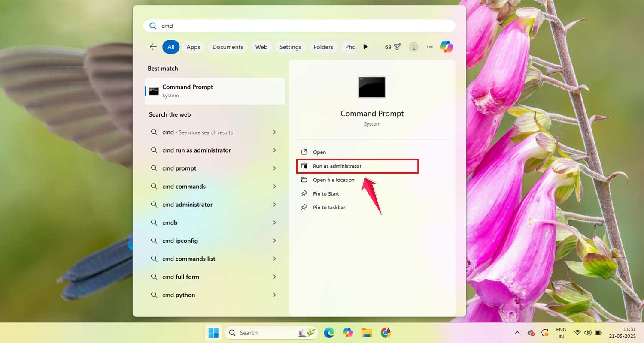Expand the cmd run as administrator suggestion
Image resolution: width=644 pixels, height=343 pixels.
point(275,150)
